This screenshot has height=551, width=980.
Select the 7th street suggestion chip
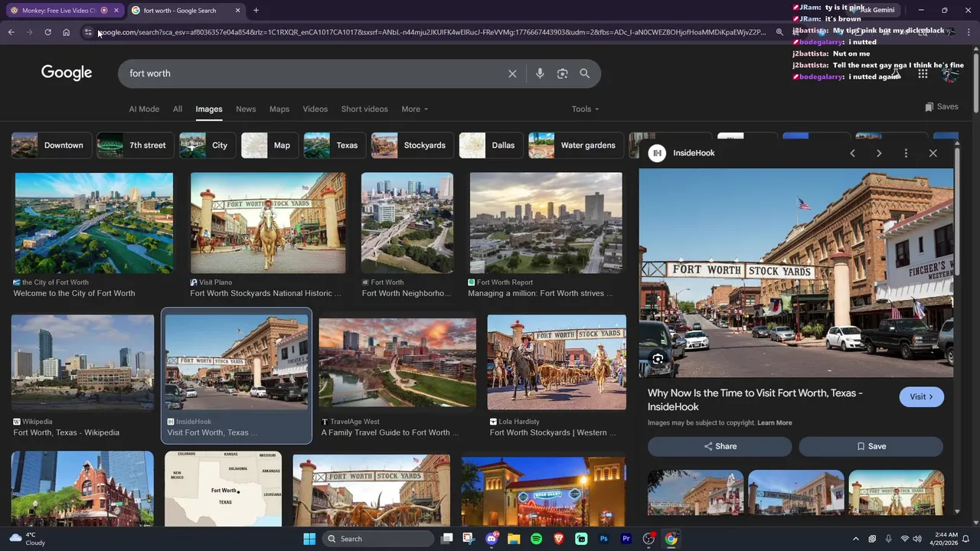(136, 145)
